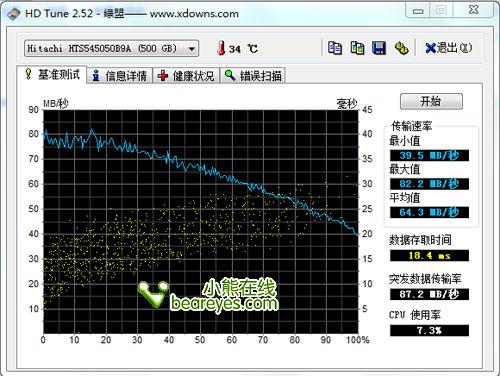This screenshot has width=500, height=376.
Task: Click the CPU usage 7.3% value
Action: pos(429,331)
